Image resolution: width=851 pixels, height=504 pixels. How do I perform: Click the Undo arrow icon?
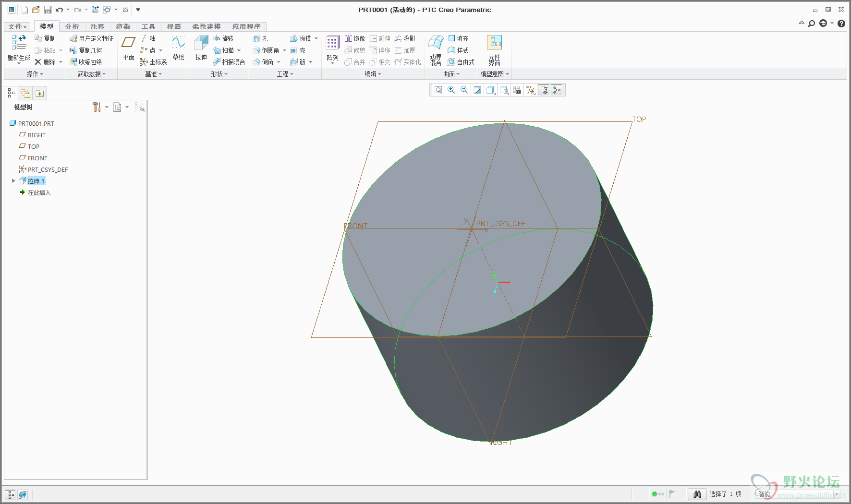click(59, 10)
